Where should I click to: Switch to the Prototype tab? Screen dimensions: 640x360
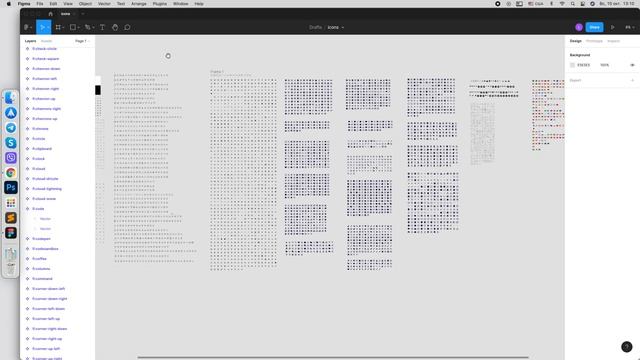pyautogui.click(x=594, y=41)
